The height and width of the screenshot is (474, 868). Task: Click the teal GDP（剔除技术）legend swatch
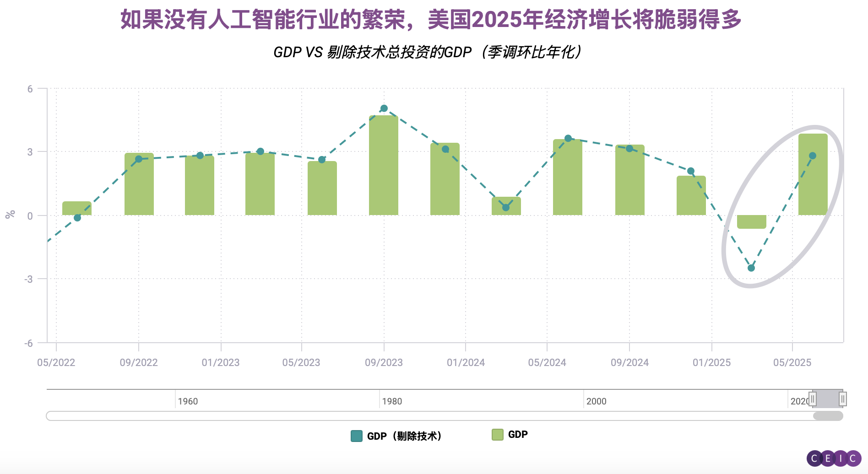coord(356,436)
